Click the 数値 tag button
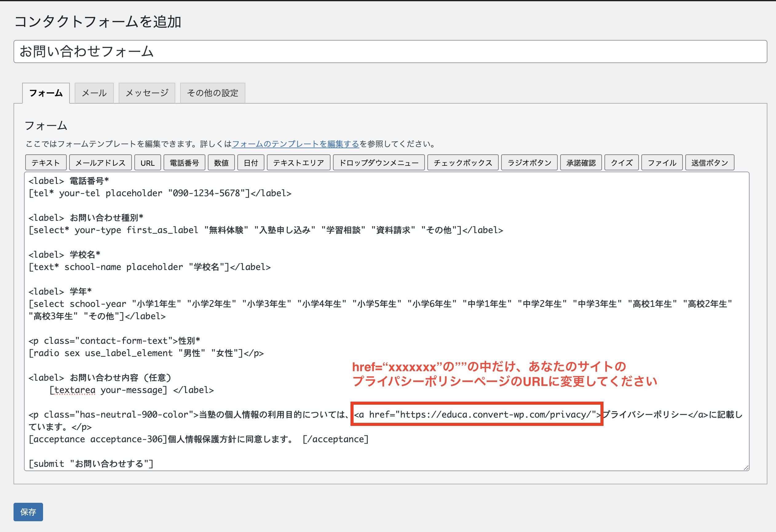This screenshot has height=532, width=776. [221, 163]
